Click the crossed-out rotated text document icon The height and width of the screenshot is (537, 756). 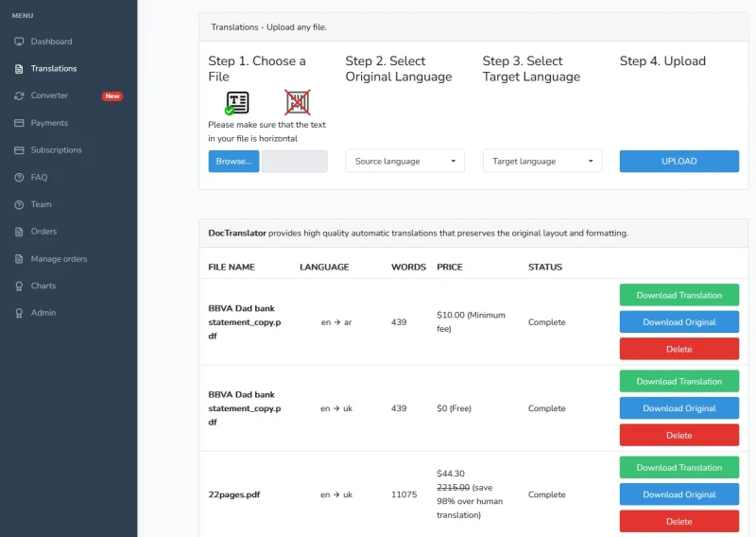[x=298, y=102]
